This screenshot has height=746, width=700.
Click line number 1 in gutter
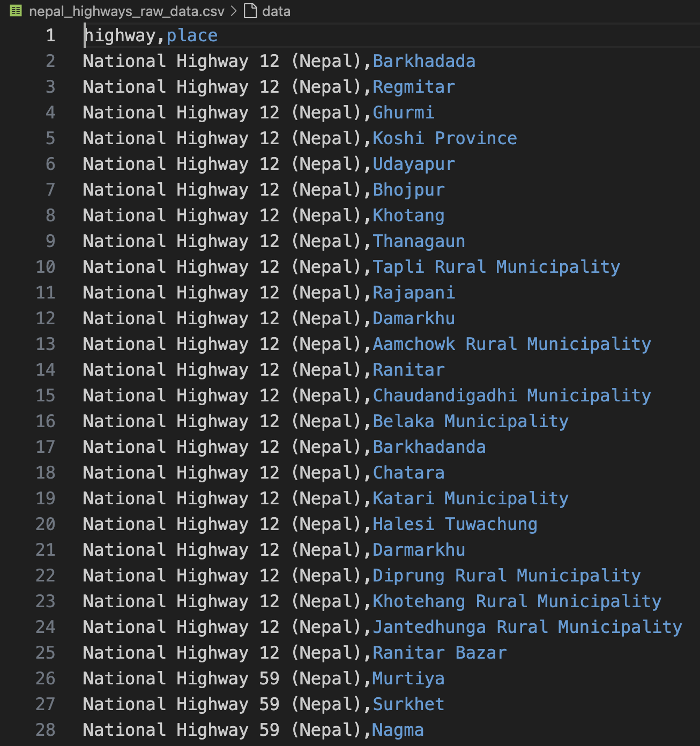click(50, 35)
